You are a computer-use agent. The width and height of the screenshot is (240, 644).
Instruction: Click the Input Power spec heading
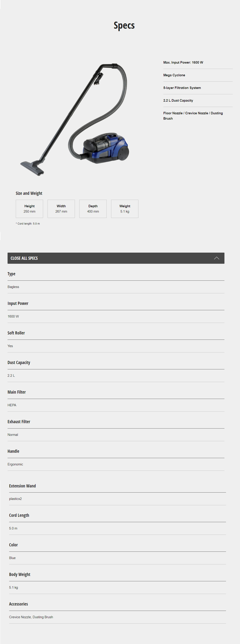(18, 303)
